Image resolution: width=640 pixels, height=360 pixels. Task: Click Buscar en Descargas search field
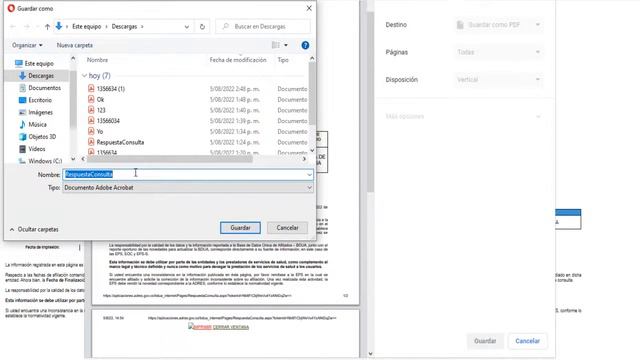point(263,27)
